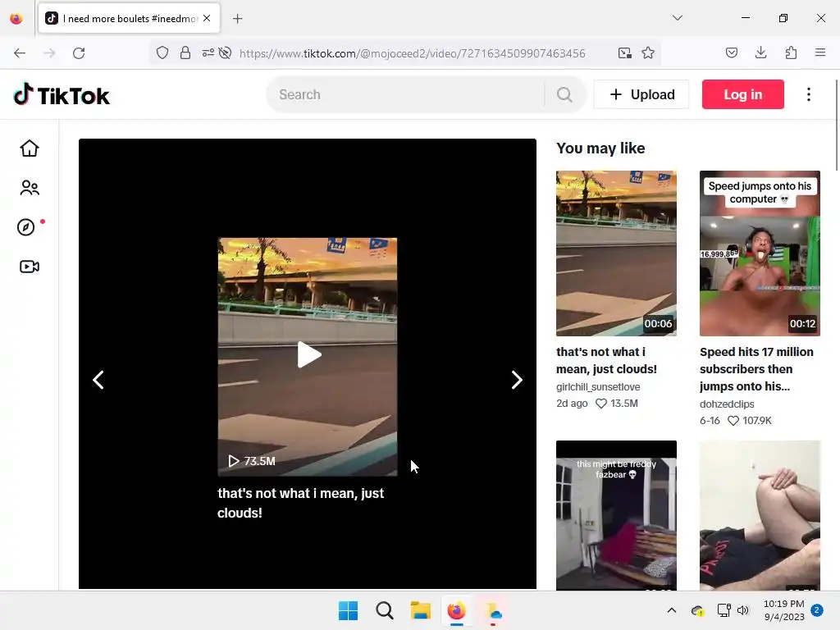Save page to Pocket

pos(731,52)
